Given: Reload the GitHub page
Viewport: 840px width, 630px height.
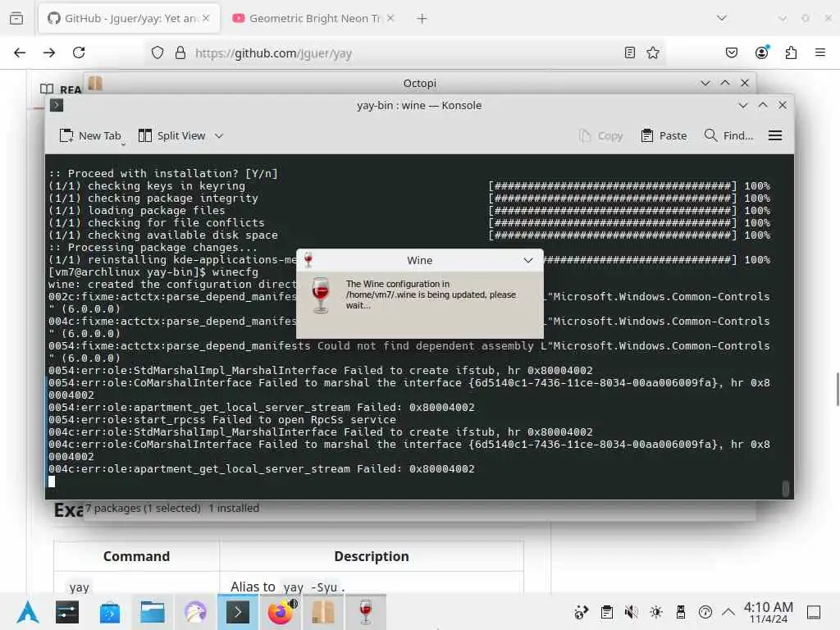Looking at the screenshot, I should (x=79, y=52).
